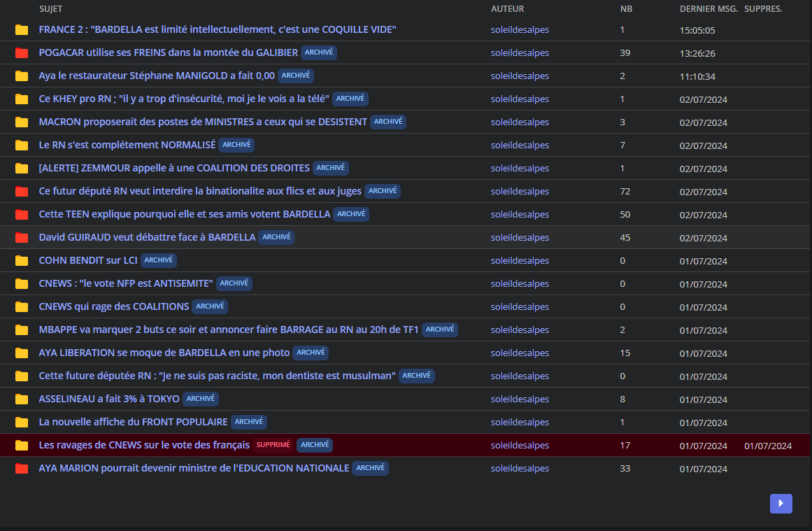Screen dimensions: 812x531
Task: Open topic FRANCE 2 BARDELLA COQUILLE VIDE
Action: tap(218, 29)
